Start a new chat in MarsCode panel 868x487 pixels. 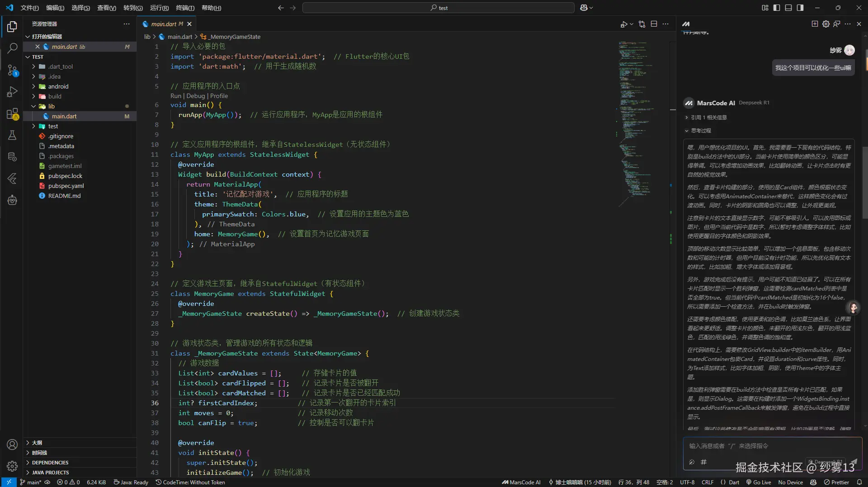coord(815,24)
